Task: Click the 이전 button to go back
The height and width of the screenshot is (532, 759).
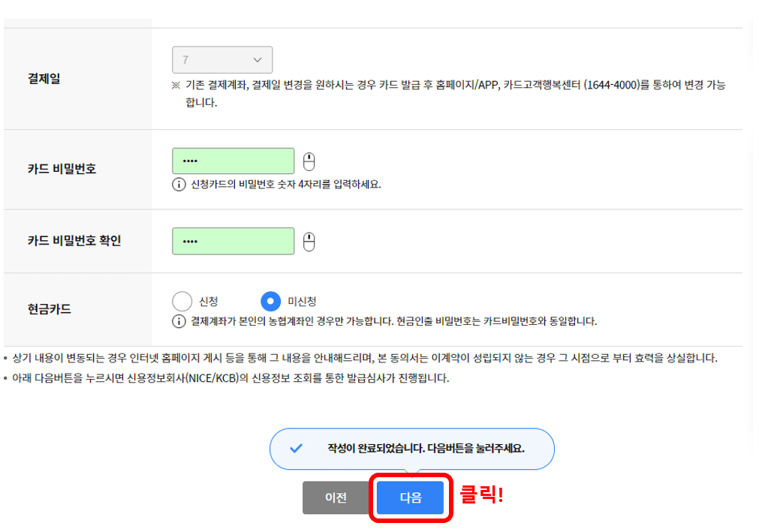Action: tap(336, 497)
